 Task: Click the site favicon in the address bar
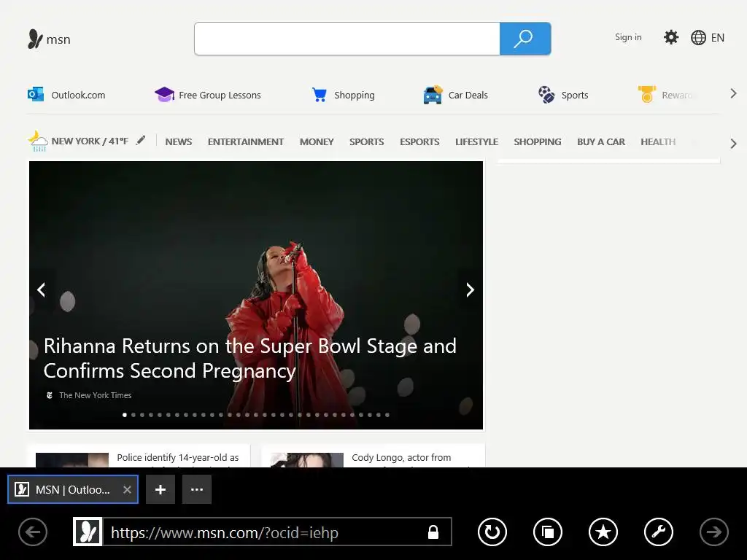pyautogui.click(x=88, y=532)
